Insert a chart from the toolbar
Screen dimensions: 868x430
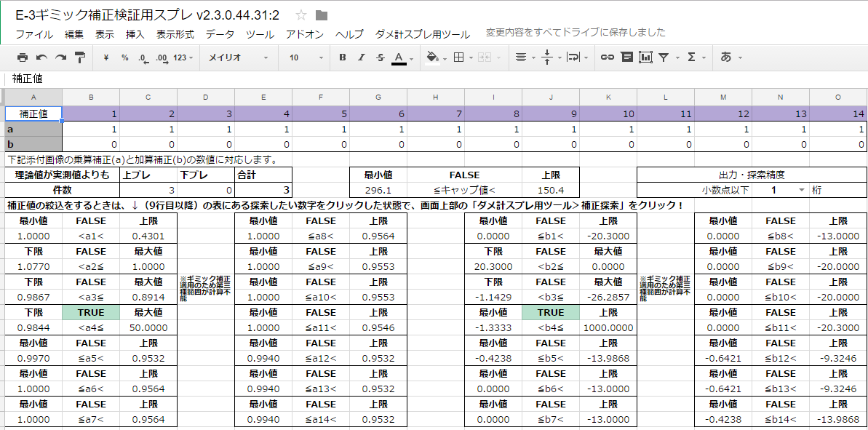(x=645, y=57)
